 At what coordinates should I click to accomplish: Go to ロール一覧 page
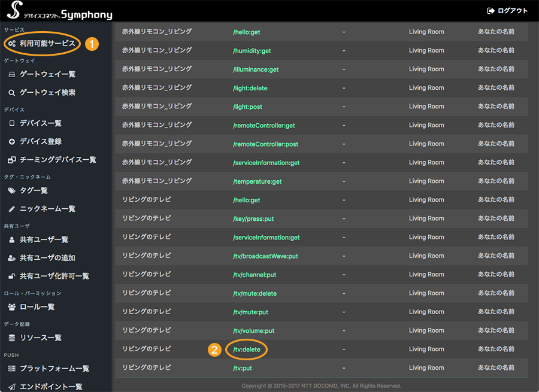coord(37,307)
